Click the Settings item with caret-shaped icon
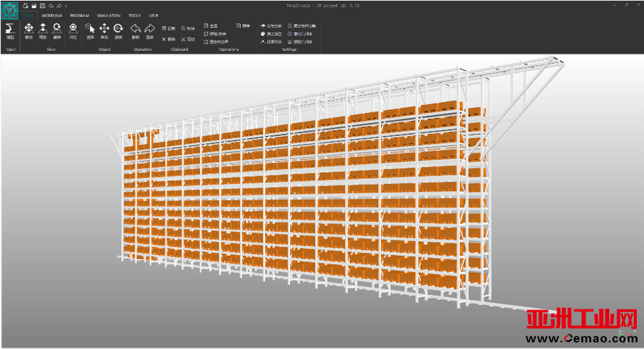This screenshot has width=644, height=349. pyautogui.click(x=271, y=42)
